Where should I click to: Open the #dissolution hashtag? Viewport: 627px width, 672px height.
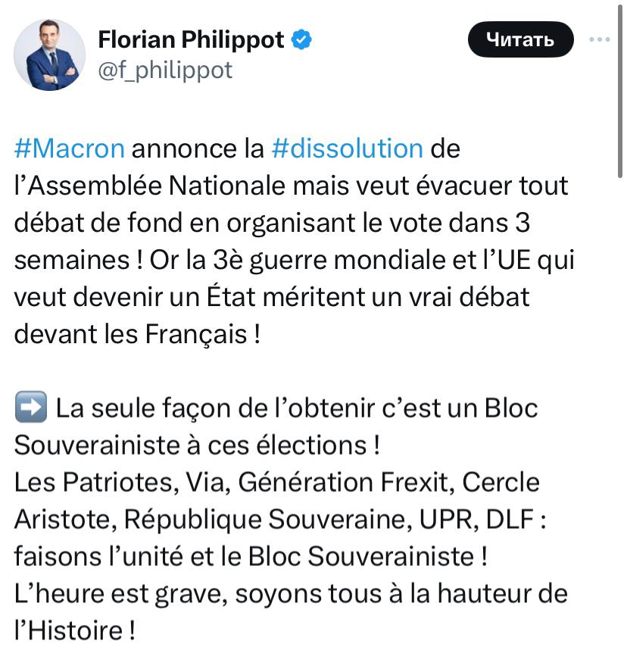click(x=346, y=148)
